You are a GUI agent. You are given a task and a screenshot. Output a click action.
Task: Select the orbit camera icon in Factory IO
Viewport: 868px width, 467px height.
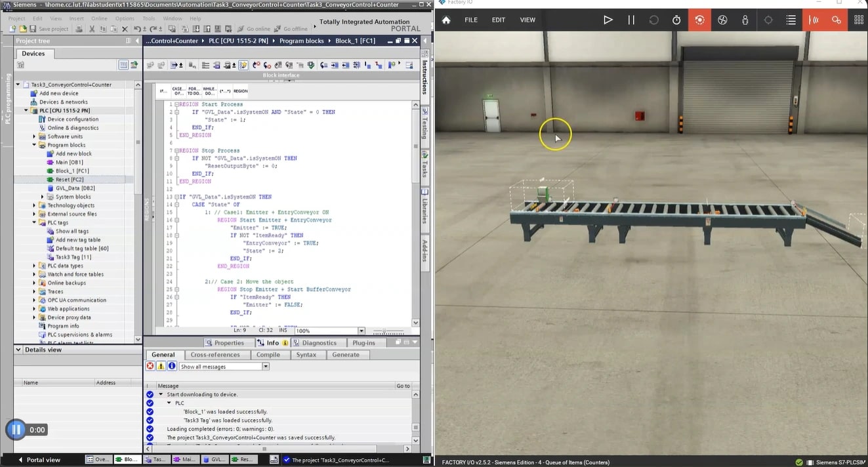tap(699, 20)
